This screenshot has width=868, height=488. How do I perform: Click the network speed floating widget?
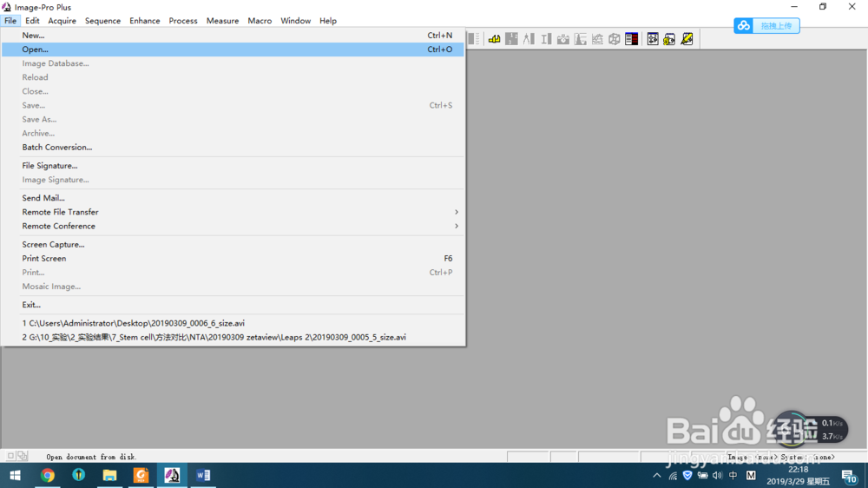click(812, 429)
